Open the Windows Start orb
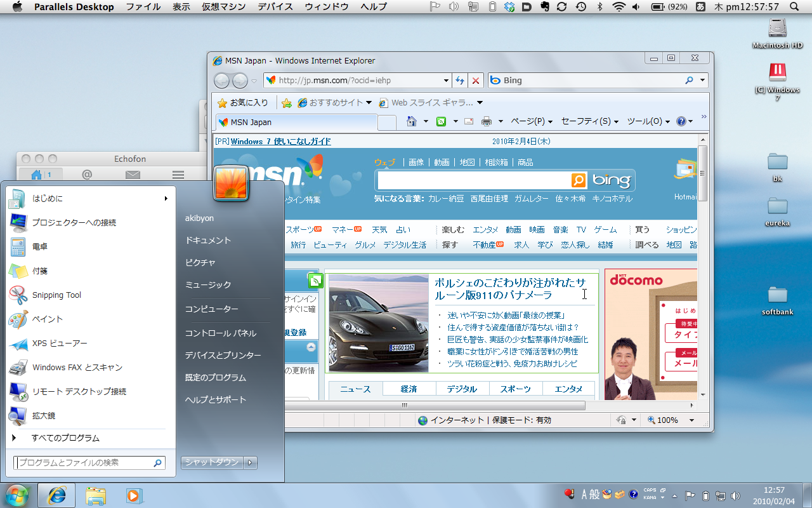The height and width of the screenshot is (508, 812). tap(17, 495)
